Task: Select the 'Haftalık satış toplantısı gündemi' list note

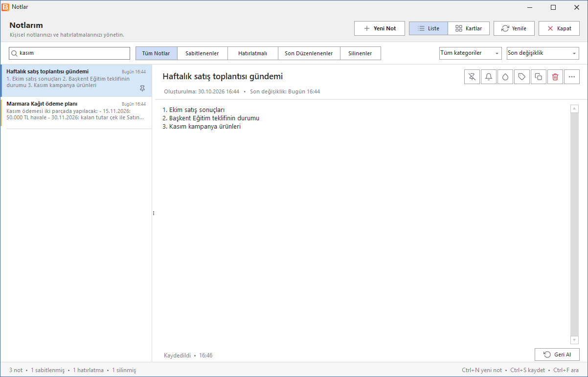Action: [77, 81]
